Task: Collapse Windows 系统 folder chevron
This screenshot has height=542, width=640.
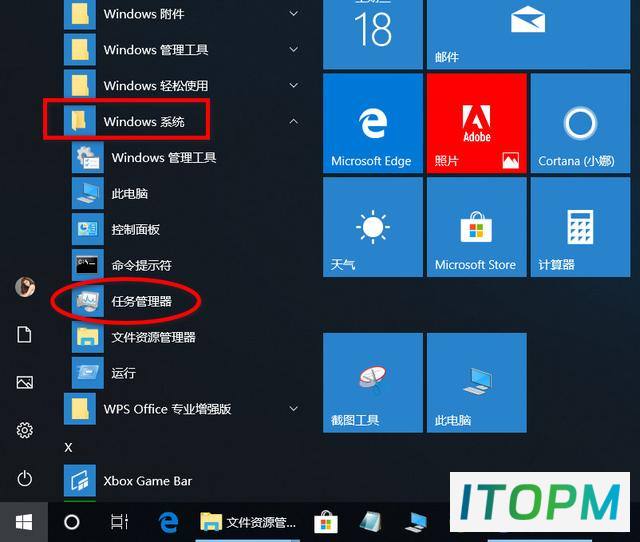Action: pyautogui.click(x=293, y=121)
